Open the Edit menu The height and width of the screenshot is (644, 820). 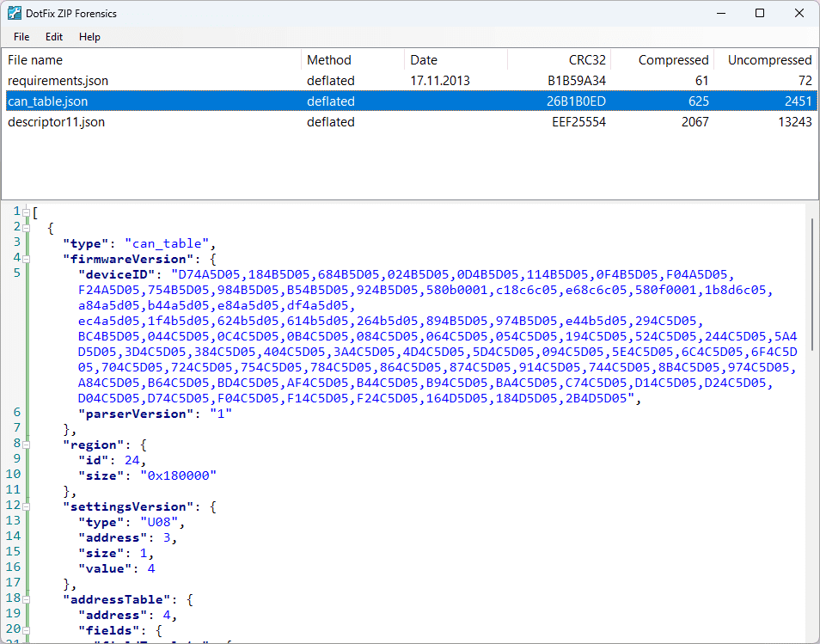(54, 37)
